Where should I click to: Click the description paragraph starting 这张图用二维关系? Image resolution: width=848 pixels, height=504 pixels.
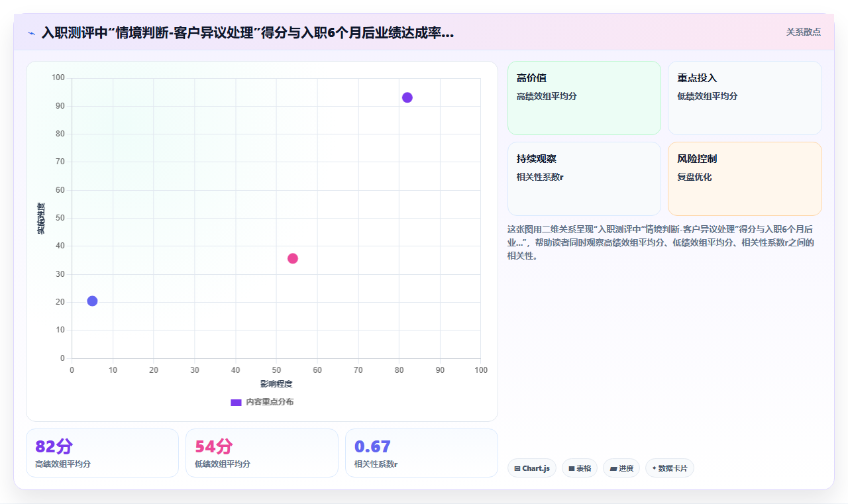pos(661,242)
